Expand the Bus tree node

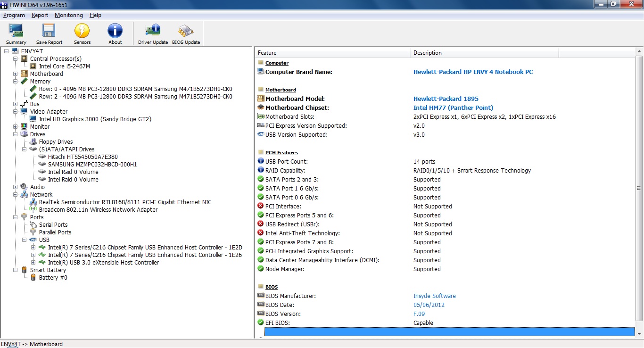click(15, 104)
